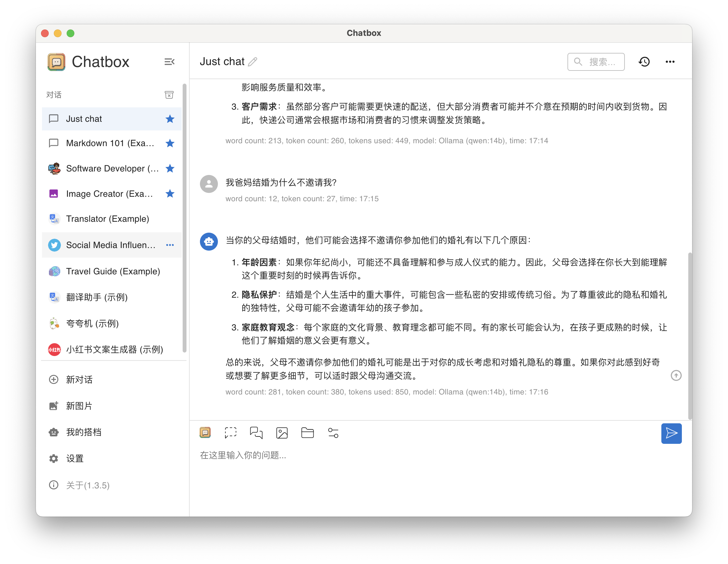Viewport: 728px width, 564px height.
Task: Open settings via 设置
Action: click(75, 459)
